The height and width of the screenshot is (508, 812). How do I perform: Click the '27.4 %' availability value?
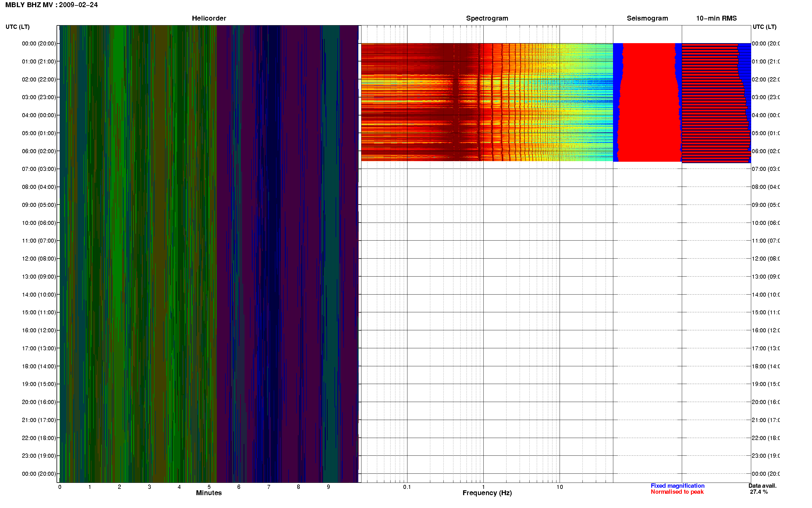pos(759,492)
